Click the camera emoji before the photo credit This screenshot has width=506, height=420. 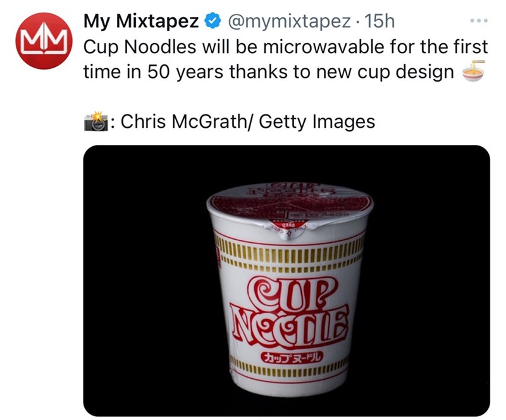96,121
